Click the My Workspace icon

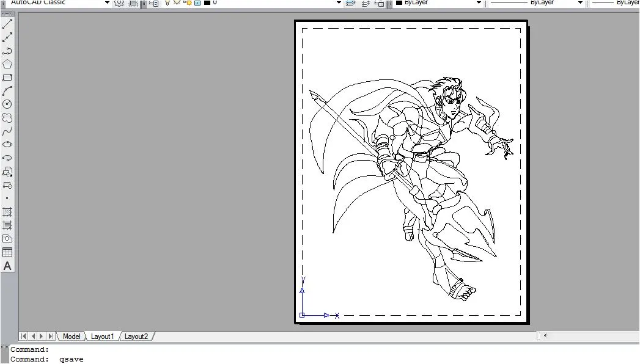click(133, 3)
